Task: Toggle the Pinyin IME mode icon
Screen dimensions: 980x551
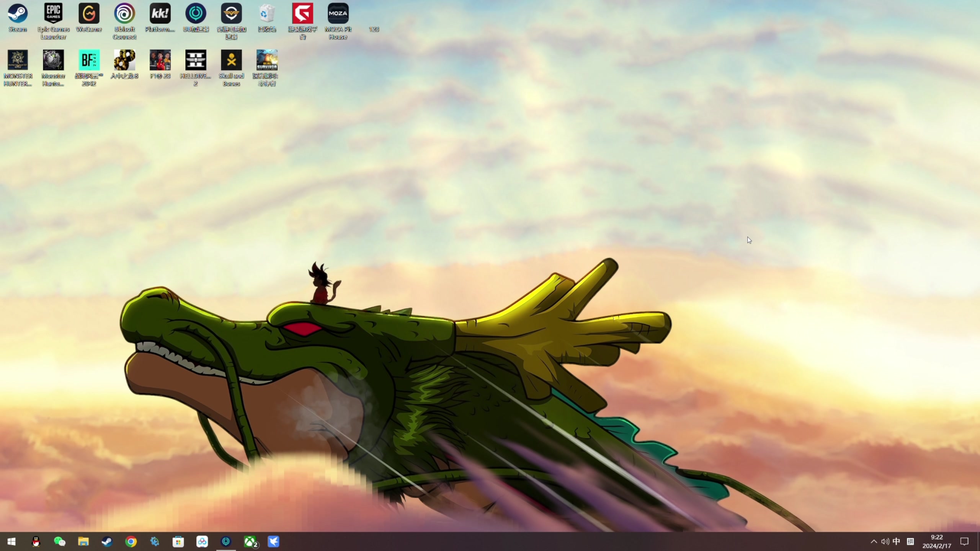Action: click(x=910, y=541)
